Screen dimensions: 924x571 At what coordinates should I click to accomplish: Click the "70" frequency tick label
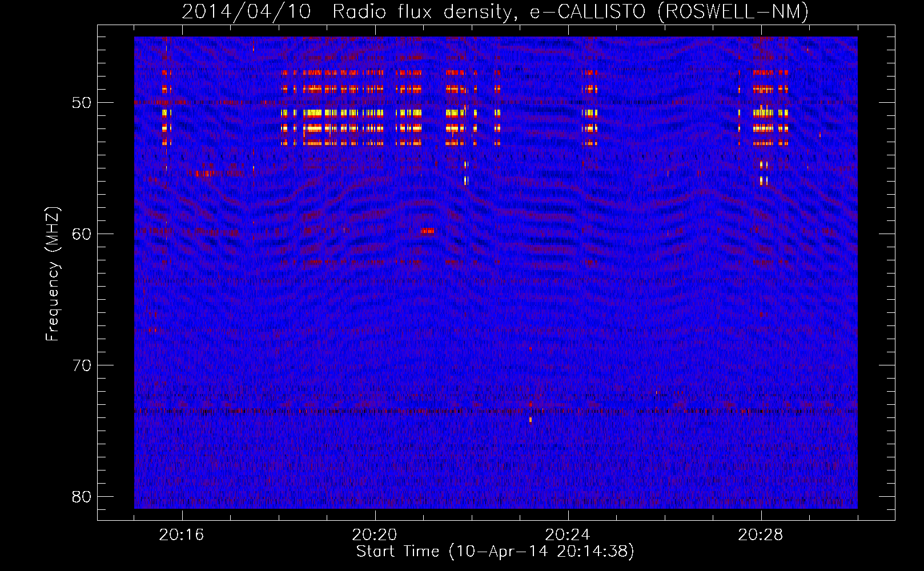tap(82, 365)
